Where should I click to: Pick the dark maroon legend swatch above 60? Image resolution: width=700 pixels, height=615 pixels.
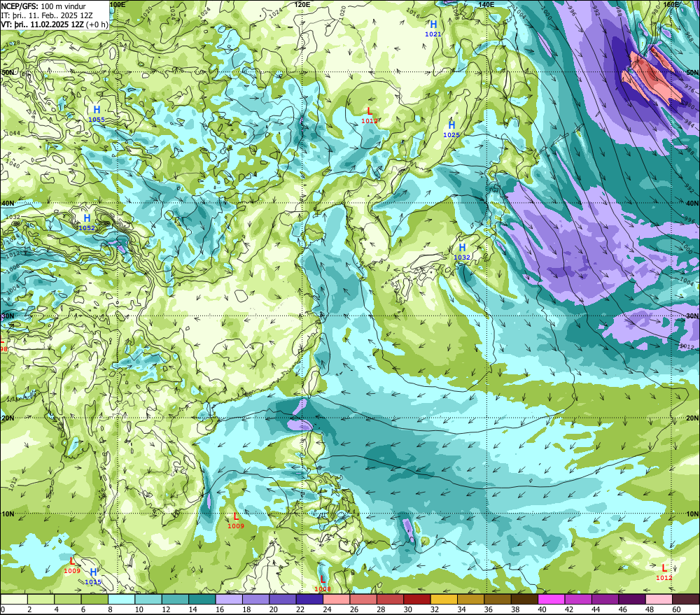[686, 599]
